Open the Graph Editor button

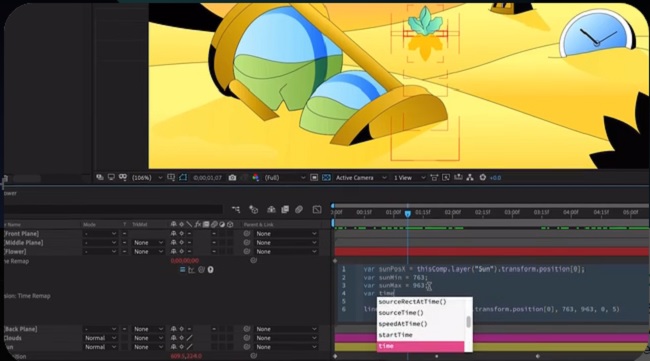coord(317,210)
